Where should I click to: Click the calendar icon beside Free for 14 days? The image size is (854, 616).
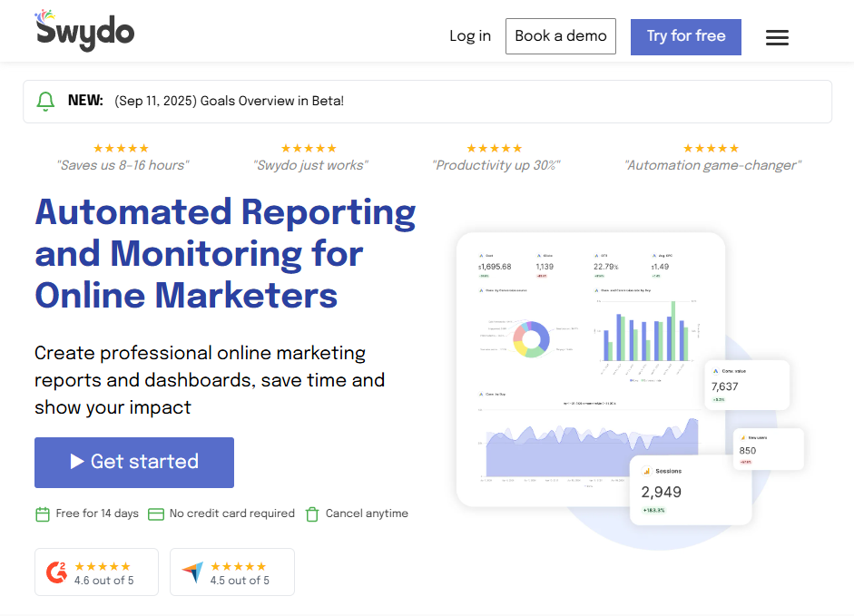43,514
